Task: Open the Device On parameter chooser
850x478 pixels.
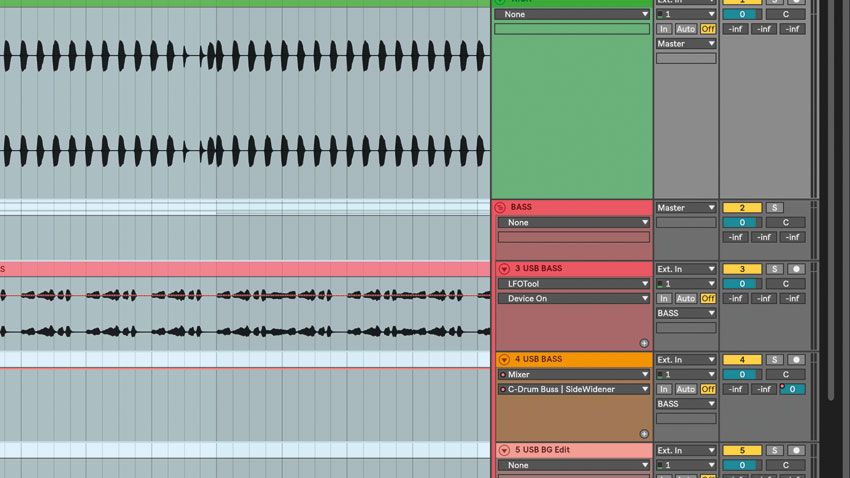Action: [x=574, y=299]
